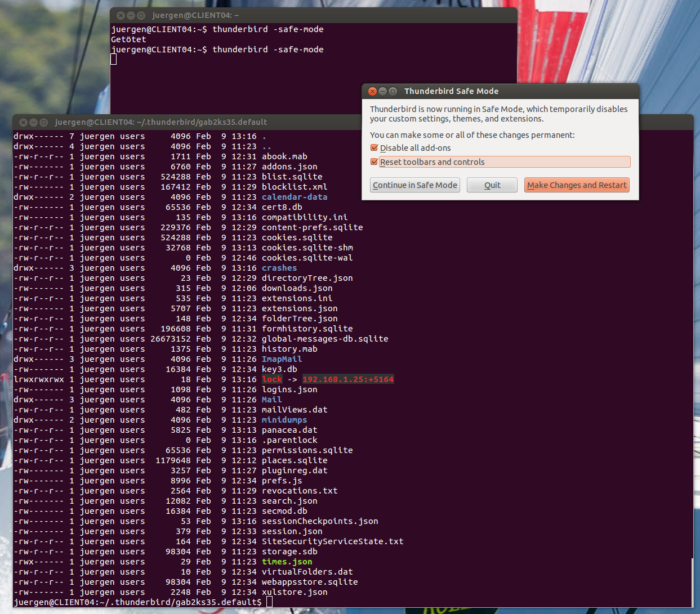Image resolution: width=700 pixels, height=614 pixels.
Task: Click the cookies.sqlite-wal filename
Action: 307,258
